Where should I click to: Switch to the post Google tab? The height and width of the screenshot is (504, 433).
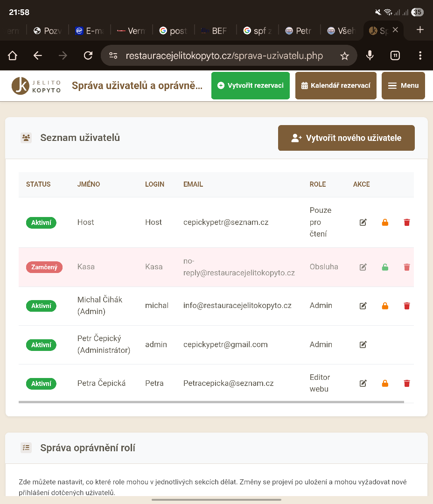(173, 30)
